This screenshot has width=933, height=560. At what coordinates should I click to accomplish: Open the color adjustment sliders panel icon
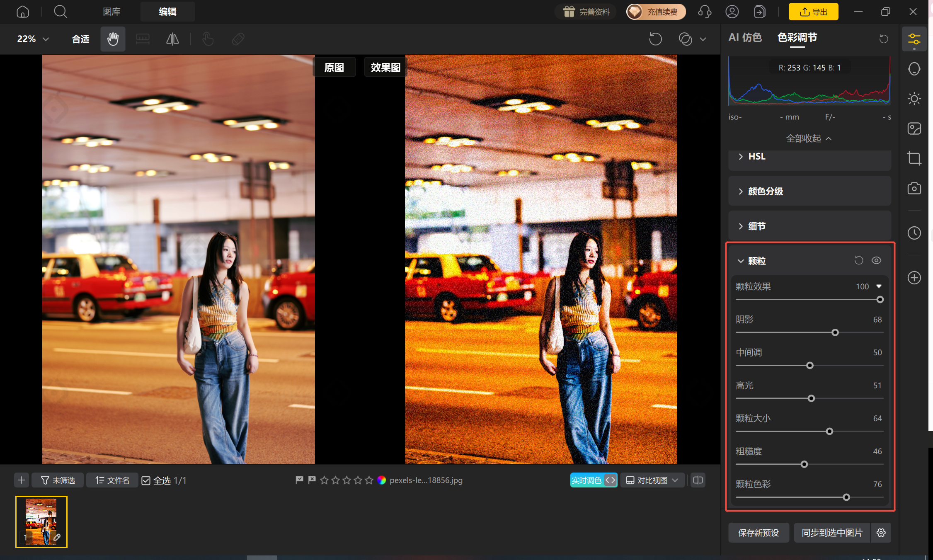click(914, 39)
